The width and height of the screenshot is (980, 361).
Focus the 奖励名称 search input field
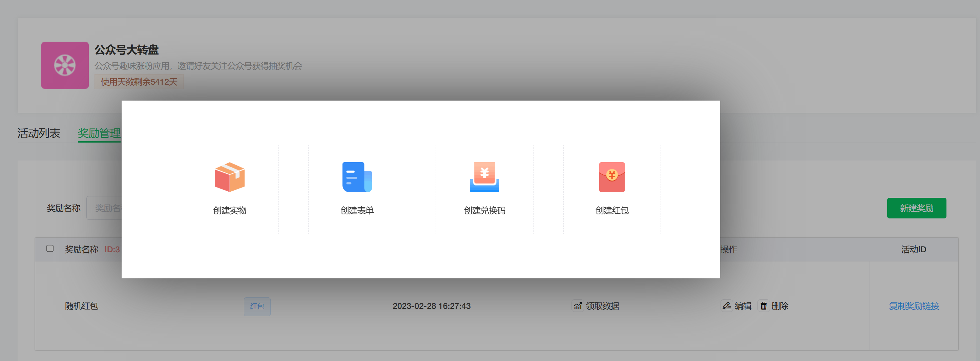(x=105, y=208)
